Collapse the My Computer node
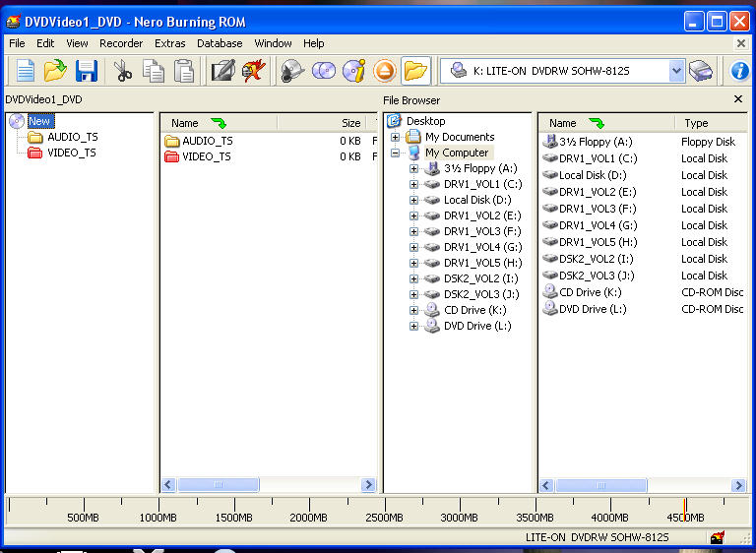The image size is (756, 553). coord(395,153)
